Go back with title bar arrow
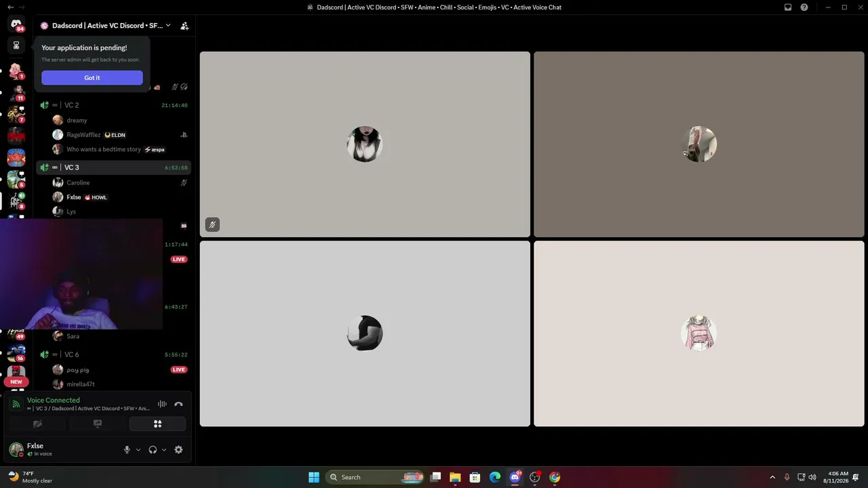868x488 pixels. 10,7
